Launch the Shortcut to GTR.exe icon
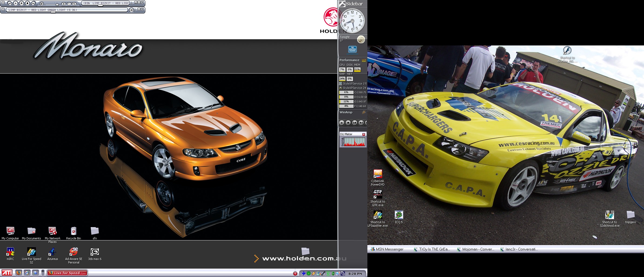Viewport: 644px width, 277px height. tap(378, 198)
